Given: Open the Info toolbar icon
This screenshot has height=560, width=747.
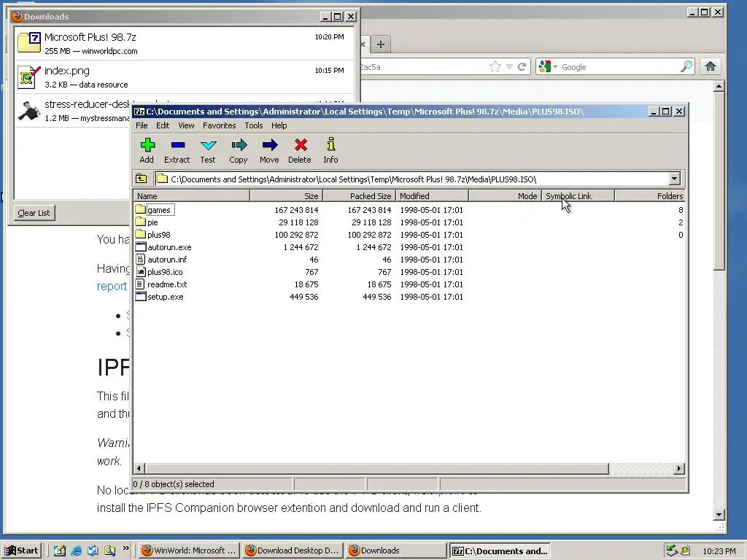Looking at the screenshot, I should (331, 144).
